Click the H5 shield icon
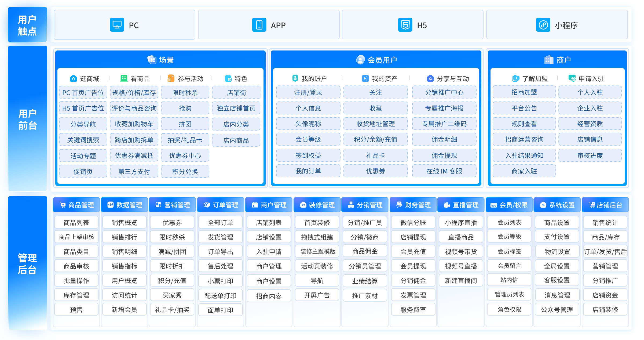The height and width of the screenshot is (340, 644). [x=405, y=25]
